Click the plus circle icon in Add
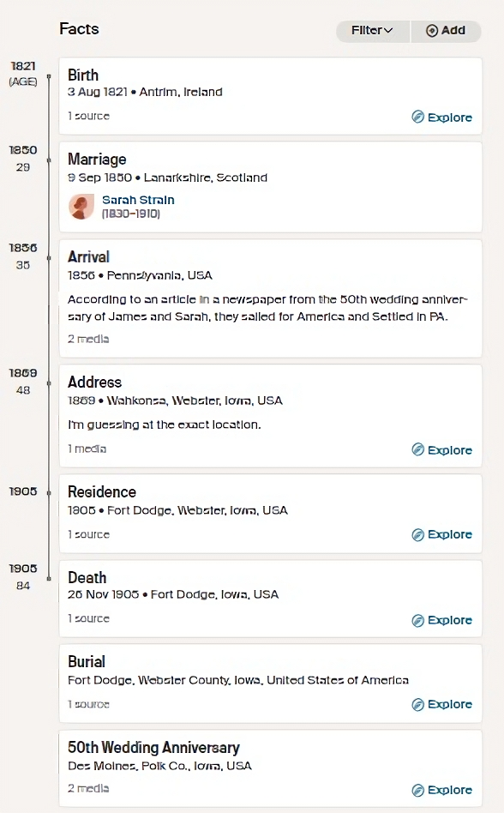This screenshot has width=504, height=813. (x=431, y=31)
